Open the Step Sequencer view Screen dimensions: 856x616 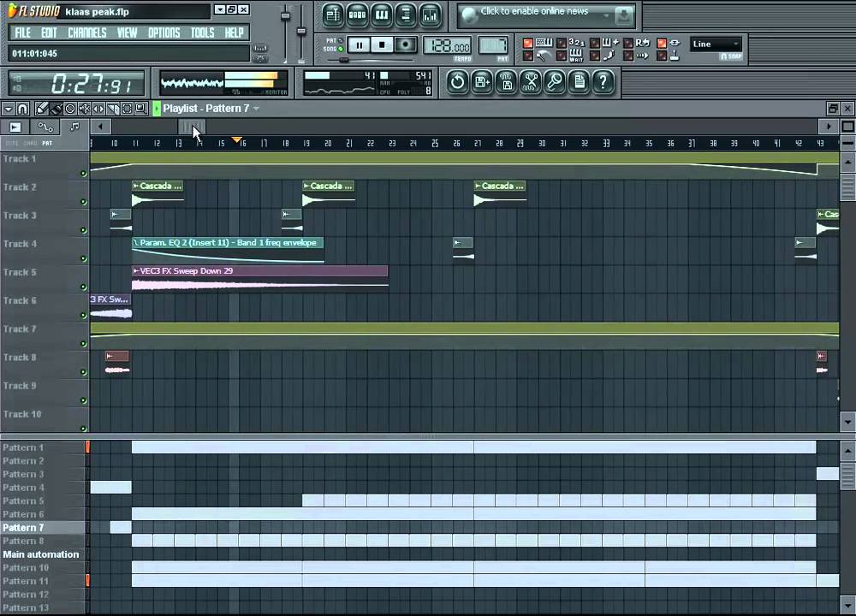(x=357, y=15)
